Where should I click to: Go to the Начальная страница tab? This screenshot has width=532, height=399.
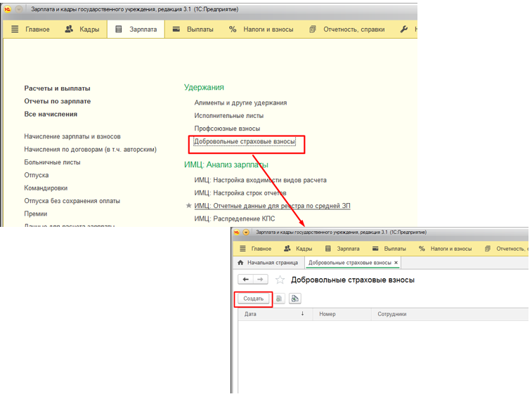267,263
